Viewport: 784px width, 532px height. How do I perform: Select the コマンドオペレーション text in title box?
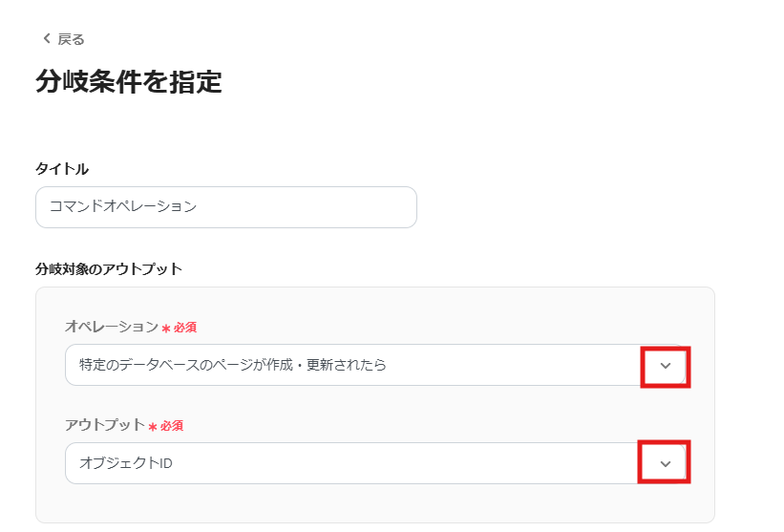123,207
